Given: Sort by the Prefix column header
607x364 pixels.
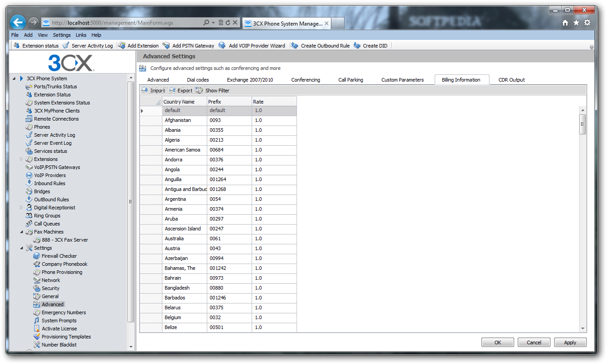Looking at the screenshot, I should (x=229, y=101).
